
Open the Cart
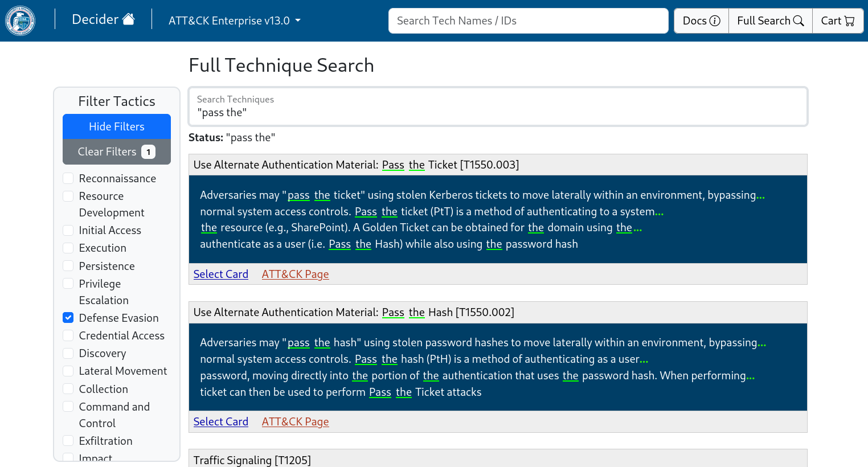pyautogui.click(x=838, y=21)
